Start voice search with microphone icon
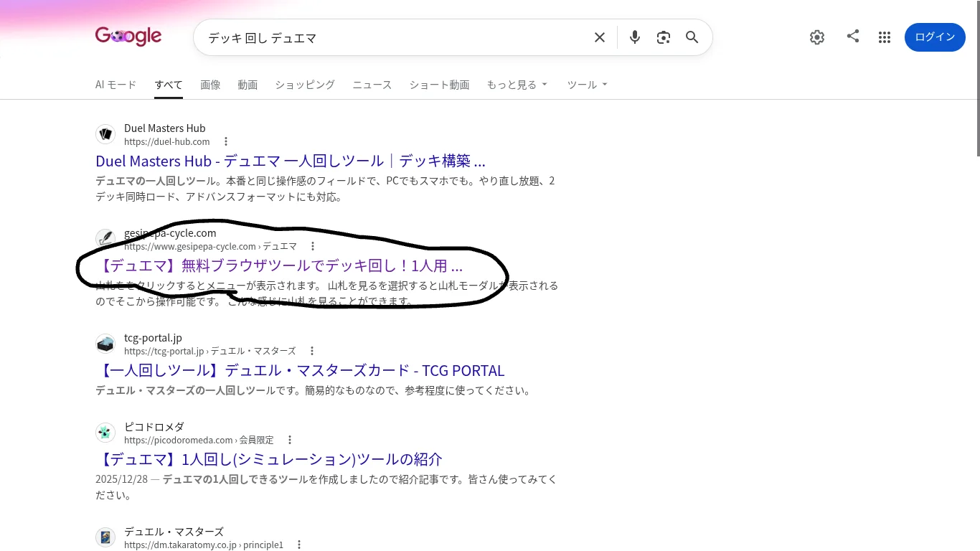 634,37
